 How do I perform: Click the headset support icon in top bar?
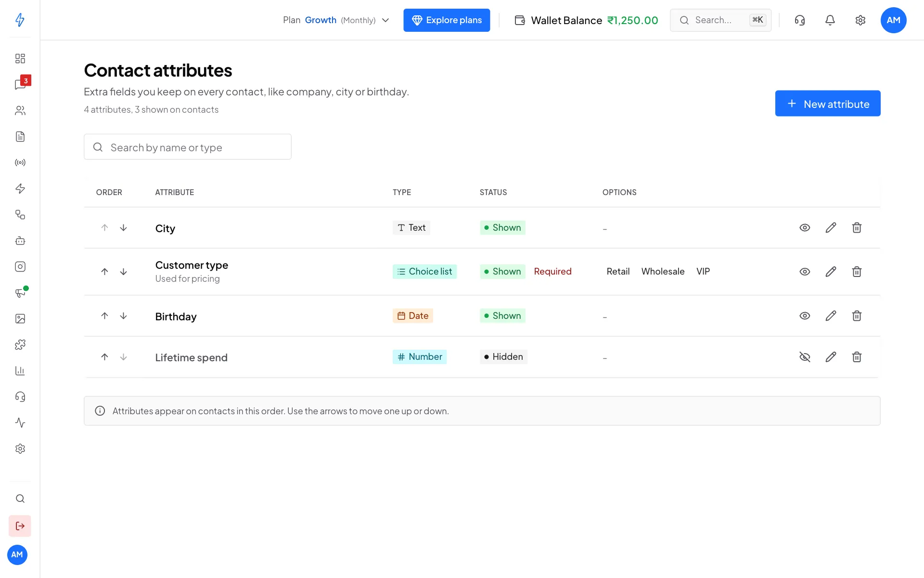(800, 20)
